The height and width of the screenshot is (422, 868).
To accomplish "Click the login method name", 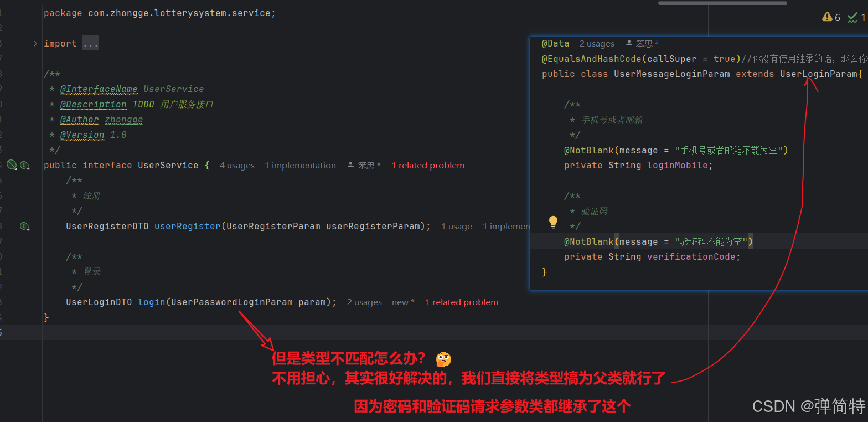I will (152, 302).
